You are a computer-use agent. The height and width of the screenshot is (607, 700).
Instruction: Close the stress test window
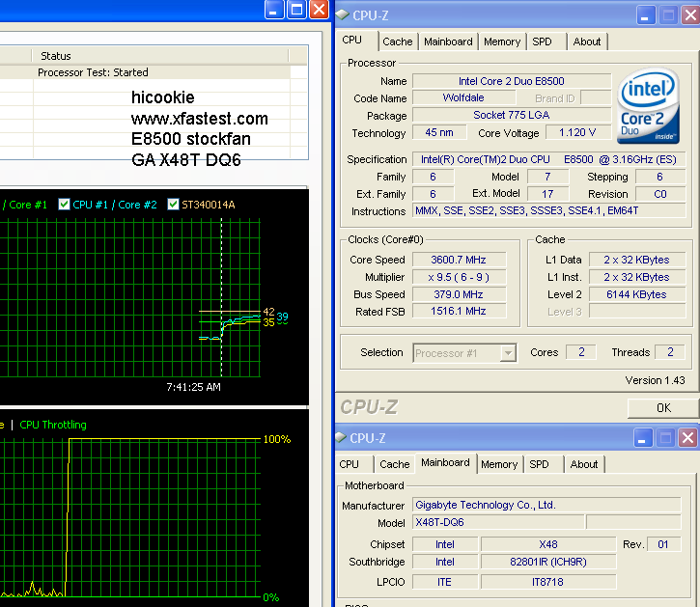[x=319, y=10]
